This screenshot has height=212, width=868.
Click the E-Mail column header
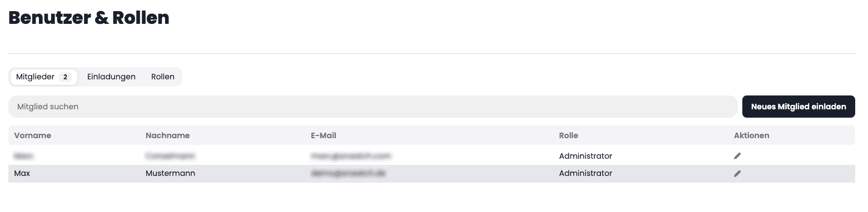(324, 135)
